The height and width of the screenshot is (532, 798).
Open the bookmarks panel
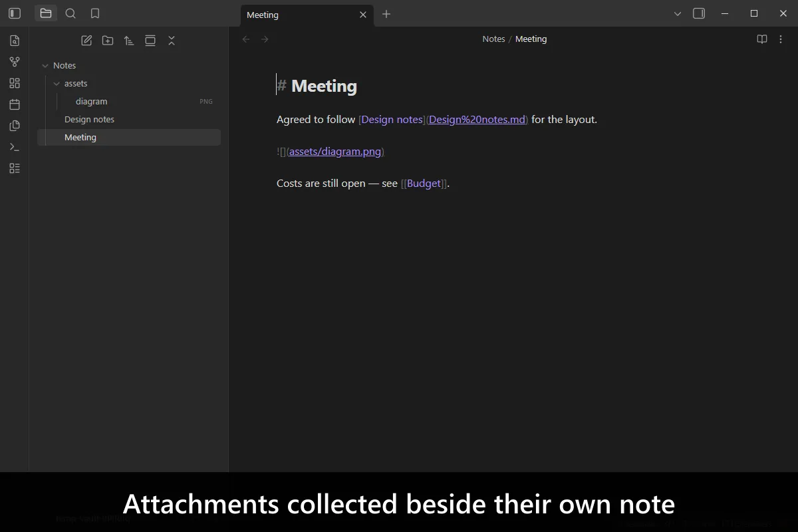pyautogui.click(x=95, y=13)
